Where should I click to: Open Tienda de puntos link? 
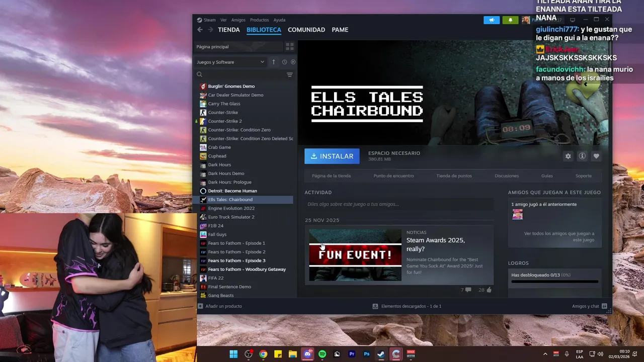coord(454,176)
